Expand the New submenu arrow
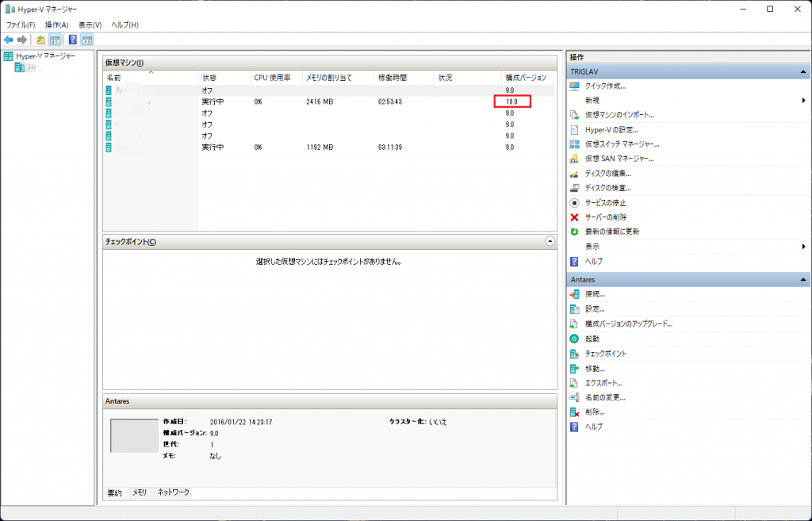This screenshot has width=812, height=521. click(x=802, y=101)
